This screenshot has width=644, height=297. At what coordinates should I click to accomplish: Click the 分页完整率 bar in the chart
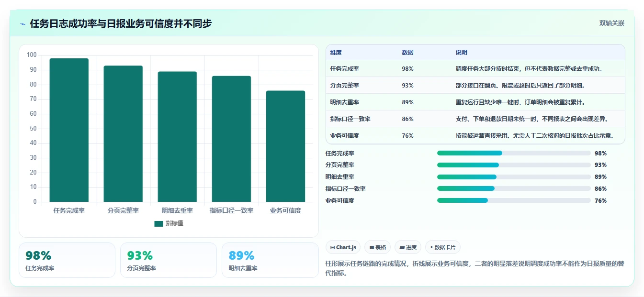point(123,134)
